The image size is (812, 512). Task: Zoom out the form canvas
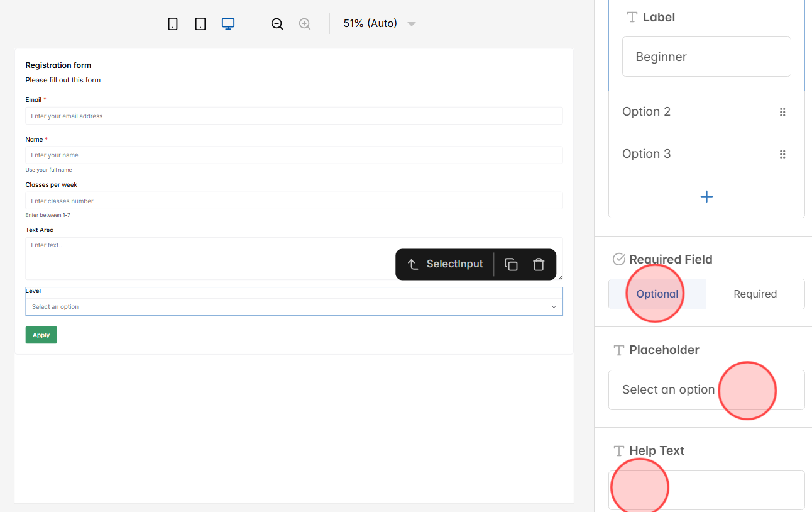point(277,23)
